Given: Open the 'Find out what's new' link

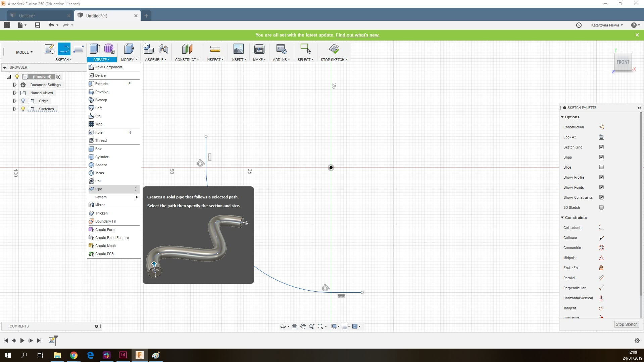Looking at the screenshot, I should coord(357,35).
